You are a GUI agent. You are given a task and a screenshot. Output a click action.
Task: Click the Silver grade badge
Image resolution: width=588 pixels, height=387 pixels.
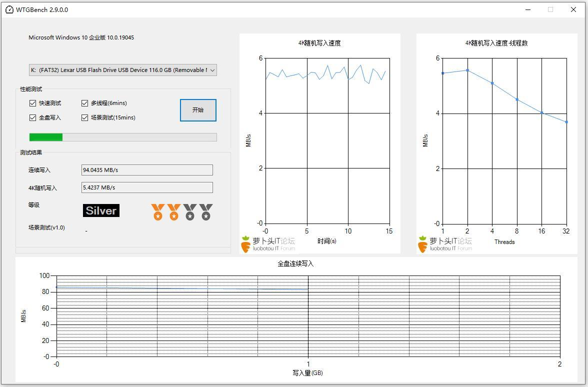[101, 210]
